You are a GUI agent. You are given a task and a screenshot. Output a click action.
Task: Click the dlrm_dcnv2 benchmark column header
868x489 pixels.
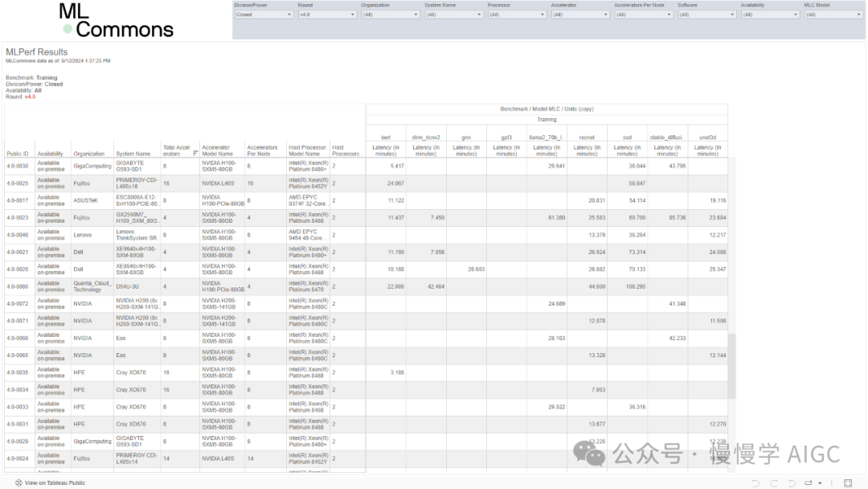(426, 138)
